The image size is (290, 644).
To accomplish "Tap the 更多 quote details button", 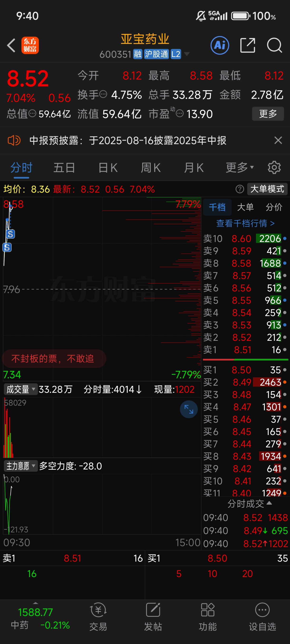I will pyautogui.click(x=268, y=114).
